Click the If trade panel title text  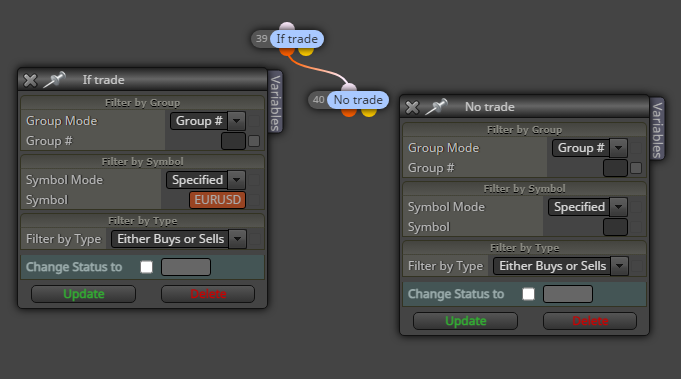(x=103, y=80)
